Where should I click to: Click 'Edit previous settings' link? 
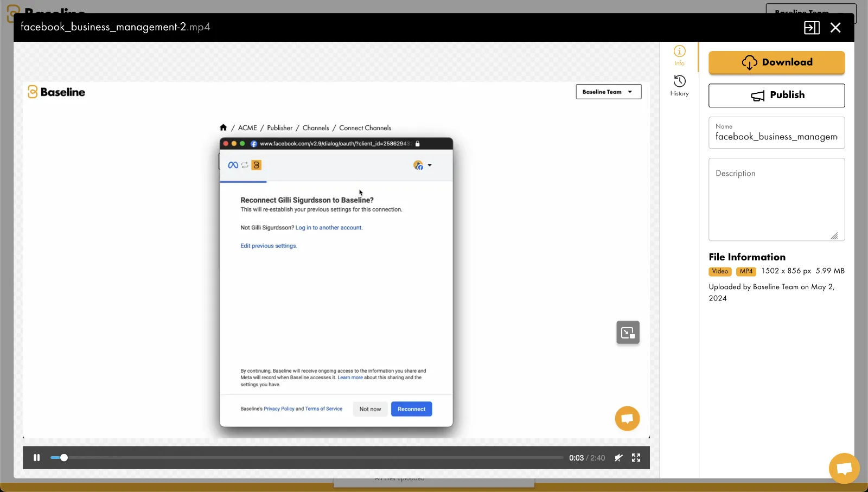click(x=269, y=246)
